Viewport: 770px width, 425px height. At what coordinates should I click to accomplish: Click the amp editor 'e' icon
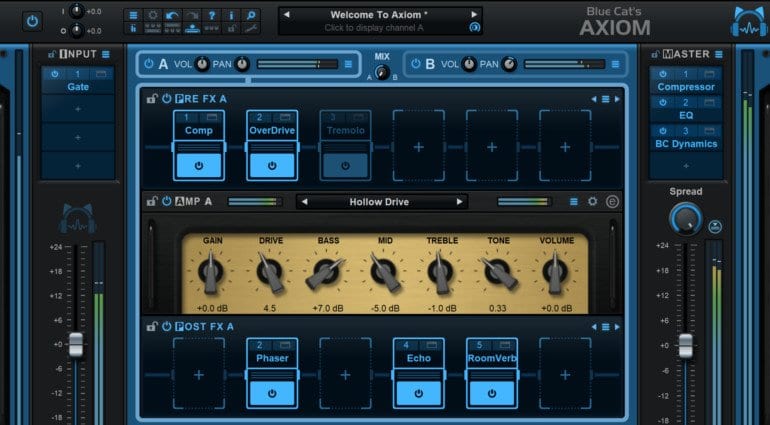(612, 201)
